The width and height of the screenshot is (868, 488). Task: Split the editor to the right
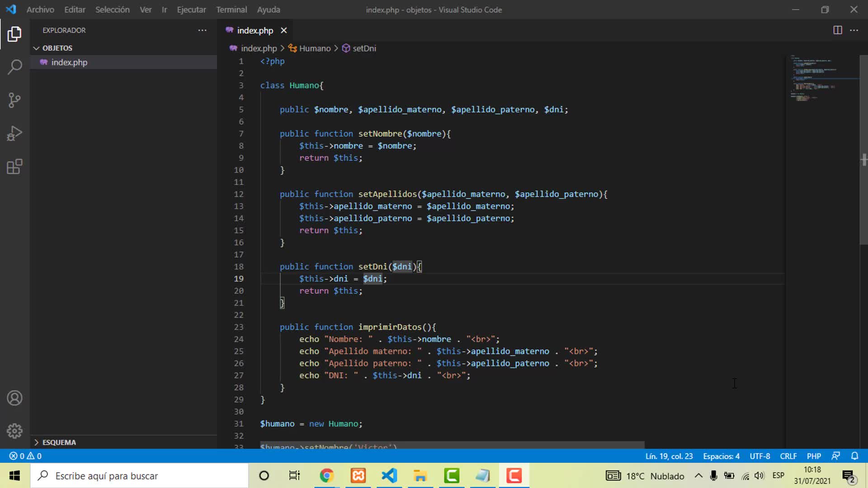click(x=837, y=30)
